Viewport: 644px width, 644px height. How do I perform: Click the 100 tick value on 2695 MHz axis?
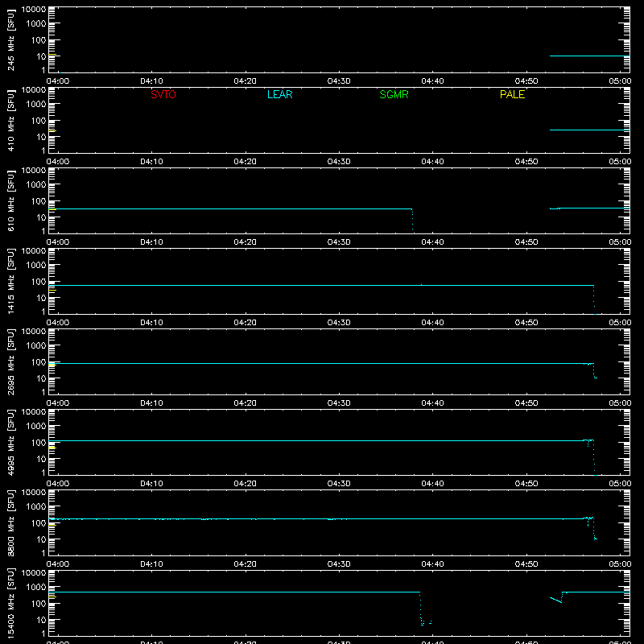[x=39, y=361]
